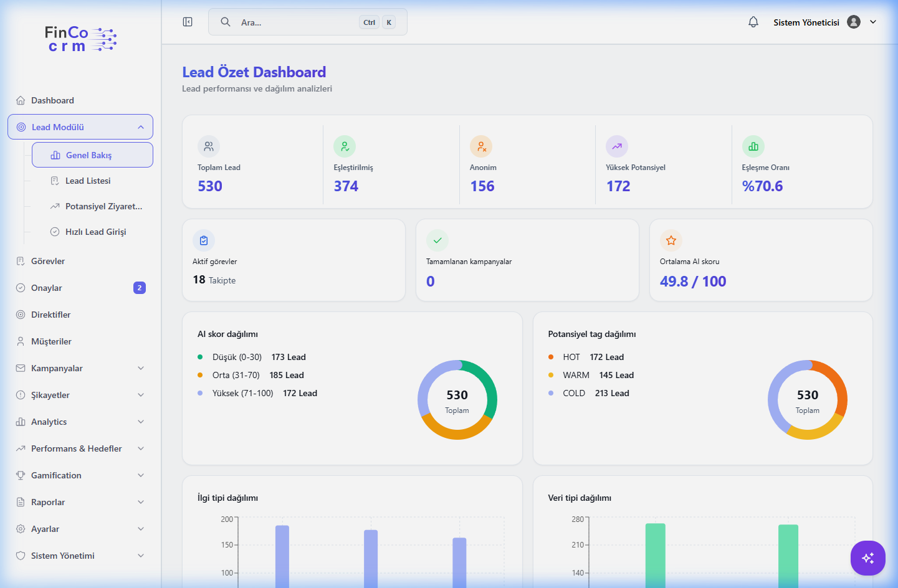898x588 pixels.
Task: Expand the Raporlar chevron
Action: click(141, 502)
